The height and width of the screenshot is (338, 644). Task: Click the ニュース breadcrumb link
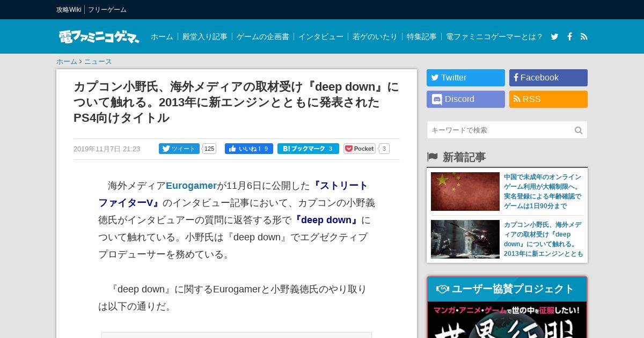click(98, 61)
